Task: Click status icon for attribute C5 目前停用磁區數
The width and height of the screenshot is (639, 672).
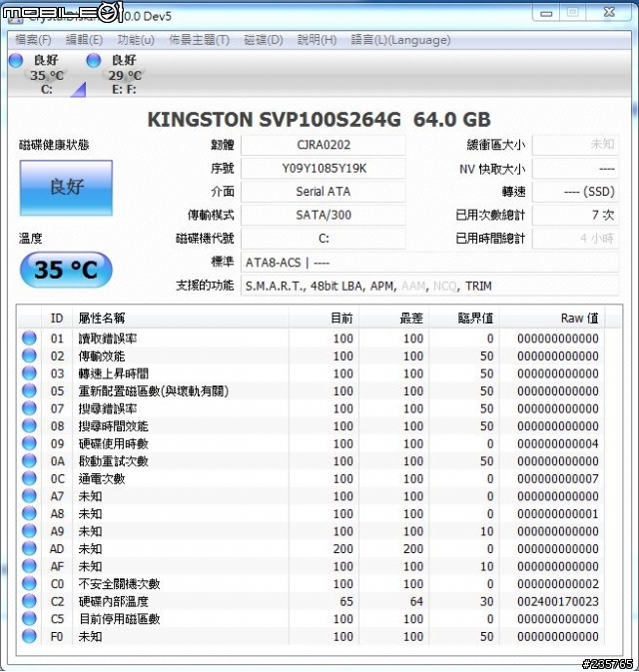Action: click(x=29, y=619)
